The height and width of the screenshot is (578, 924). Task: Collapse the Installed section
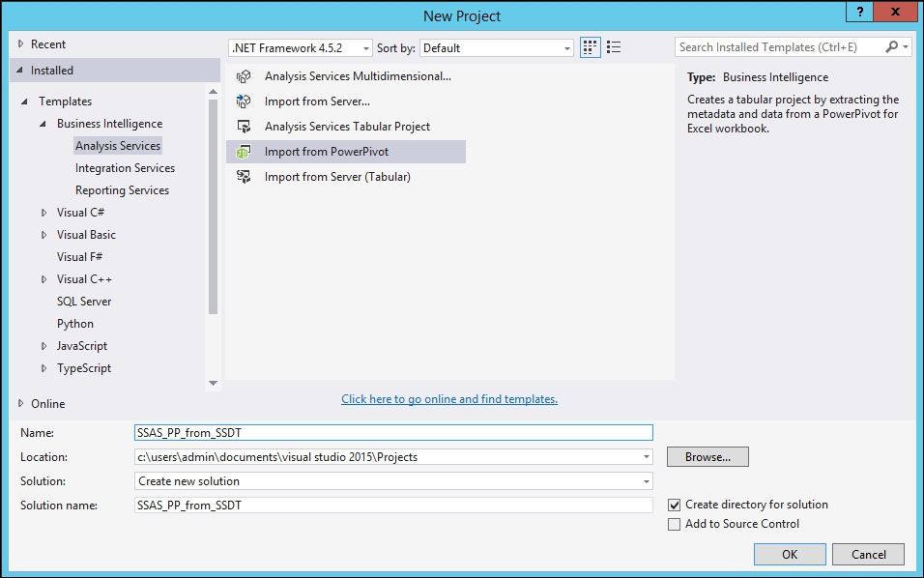point(20,71)
